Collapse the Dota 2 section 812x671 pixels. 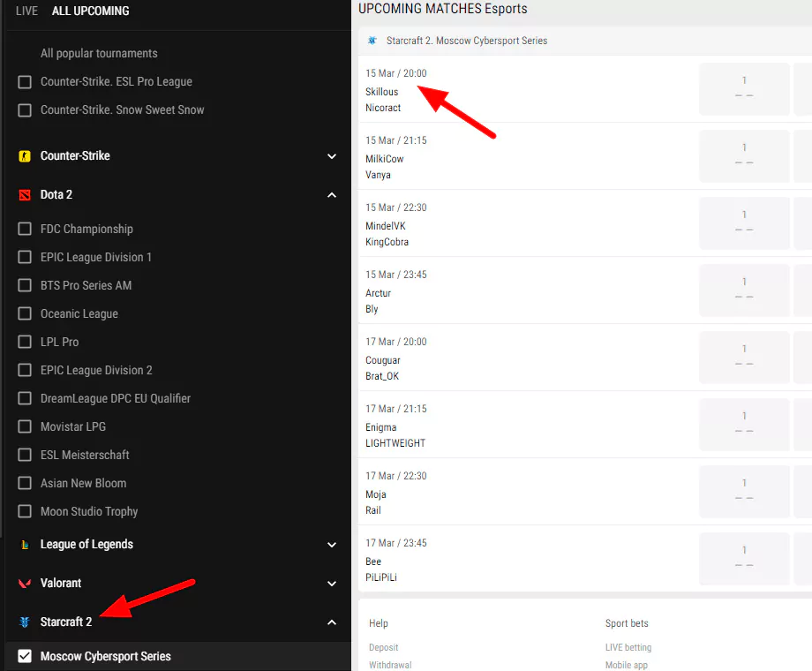pyautogui.click(x=332, y=195)
